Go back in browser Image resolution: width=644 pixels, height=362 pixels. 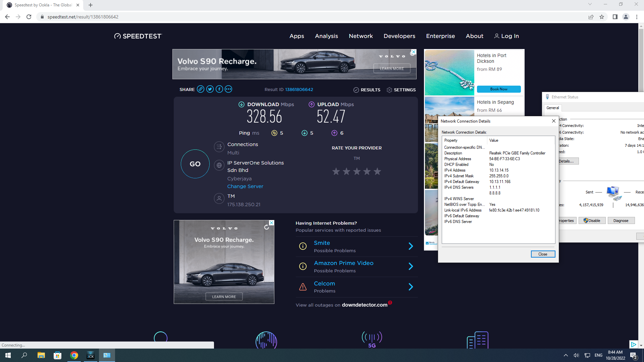(7, 17)
